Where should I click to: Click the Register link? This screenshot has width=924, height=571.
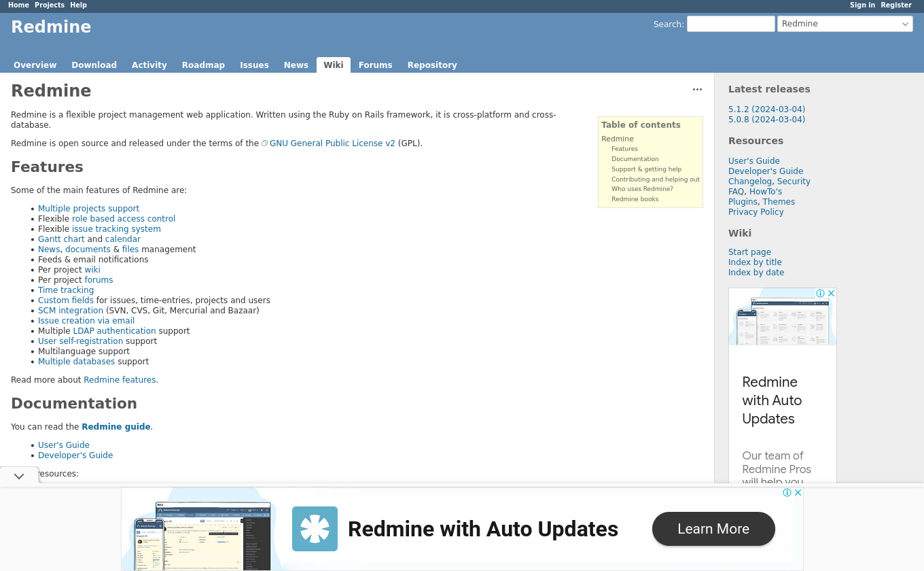pyautogui.click(x=896, y=5)
